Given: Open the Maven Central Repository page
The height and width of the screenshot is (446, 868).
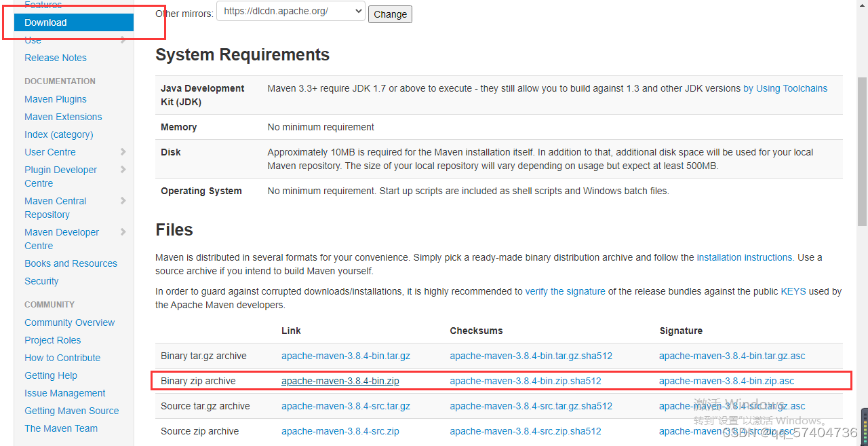Looking at the screenshot, I should (56, 208).
